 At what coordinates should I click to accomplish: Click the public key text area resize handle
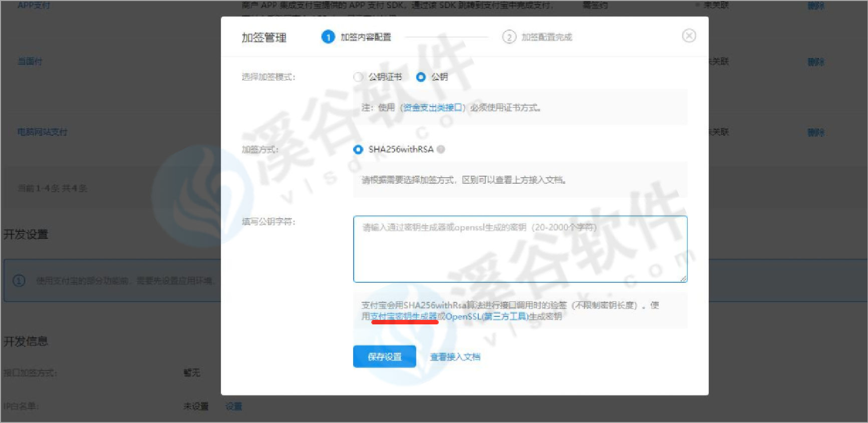[x=683, y=278]
